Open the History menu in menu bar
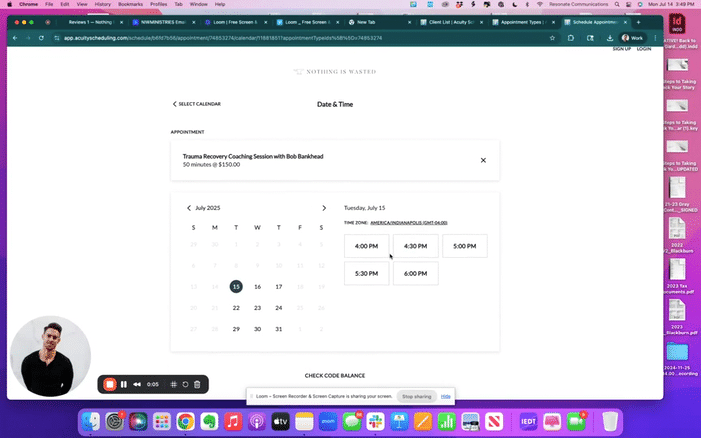This screenshot has height=438, width=701. coord(102,4)
